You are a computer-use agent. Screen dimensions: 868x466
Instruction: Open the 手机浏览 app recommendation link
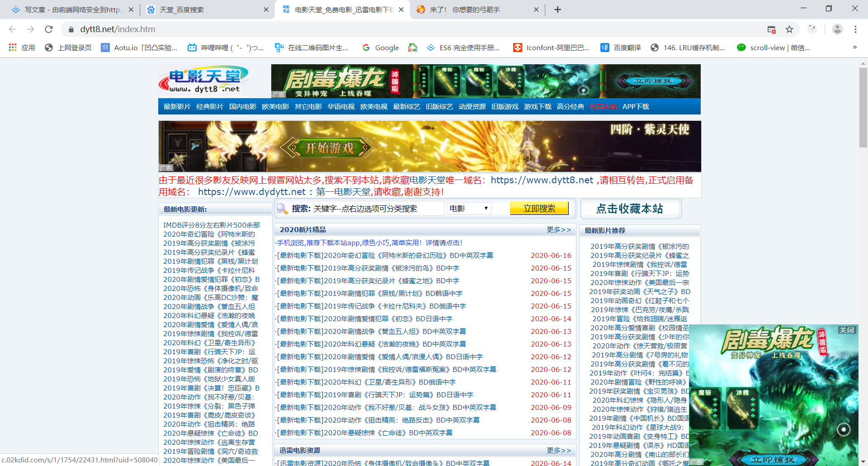click(x=369, y=243)
